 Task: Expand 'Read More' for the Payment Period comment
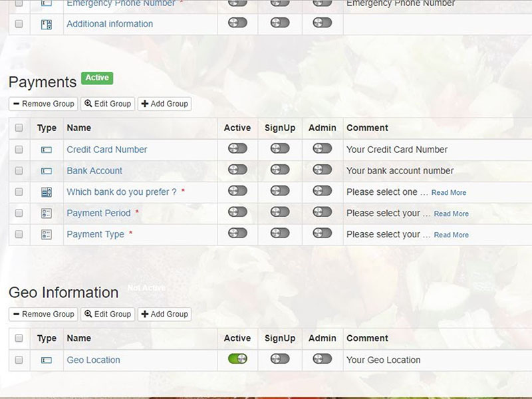[452, 213]
